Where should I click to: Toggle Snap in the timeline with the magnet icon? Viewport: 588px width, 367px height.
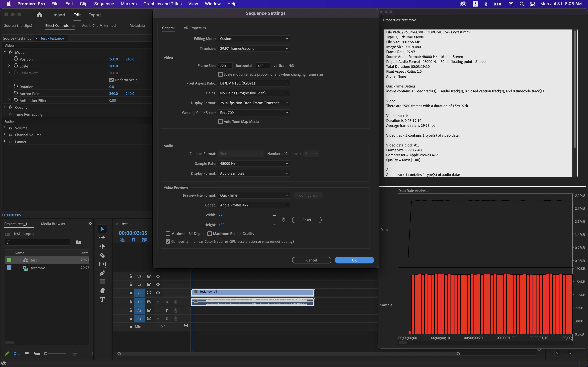133,240
